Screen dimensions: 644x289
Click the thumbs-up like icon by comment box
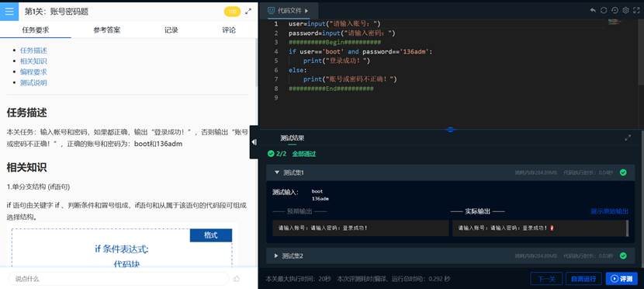[237, 279]
